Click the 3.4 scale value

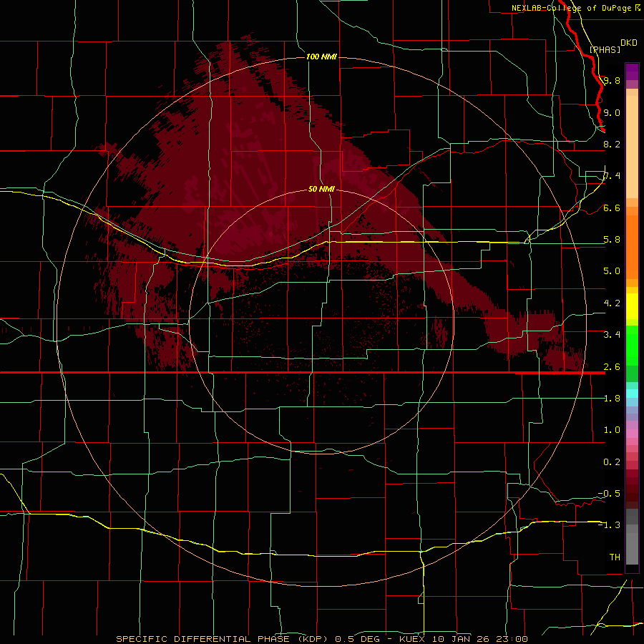coord(612,335)
